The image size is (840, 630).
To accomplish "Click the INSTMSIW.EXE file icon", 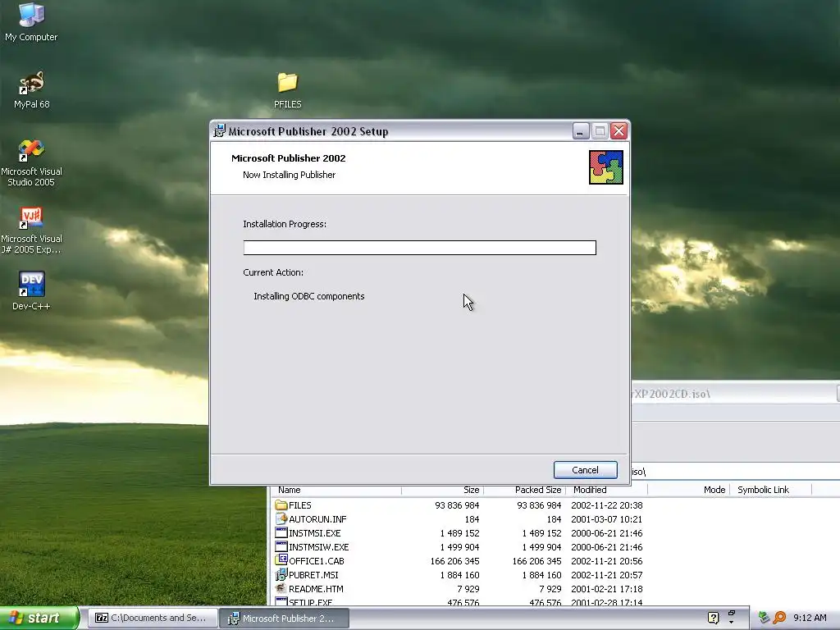I will click(x=281, y=547).
